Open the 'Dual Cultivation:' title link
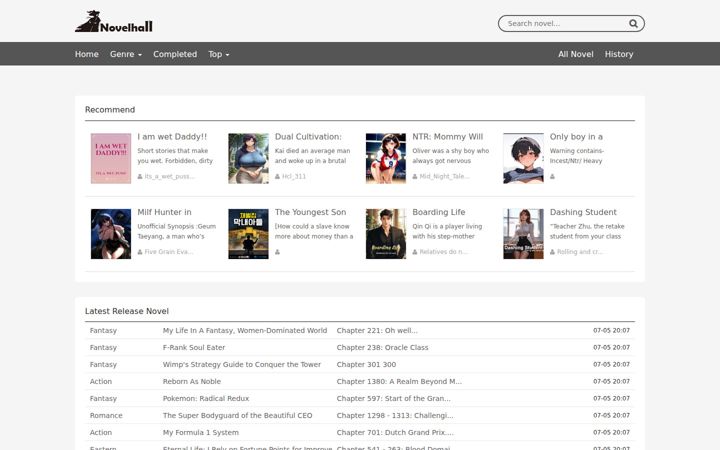This screenshot has width=720, height=450. (308, 137)
